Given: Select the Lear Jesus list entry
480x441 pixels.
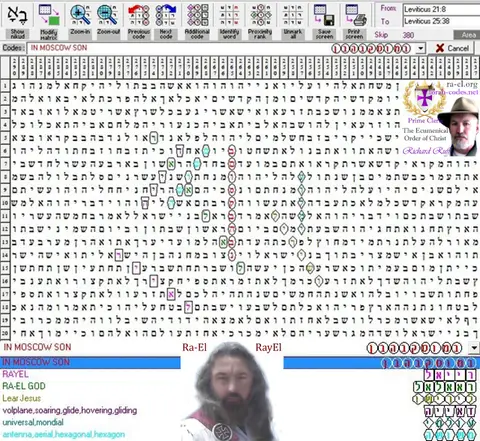Looking at the screenshot, I should click(x=21, y=398).
